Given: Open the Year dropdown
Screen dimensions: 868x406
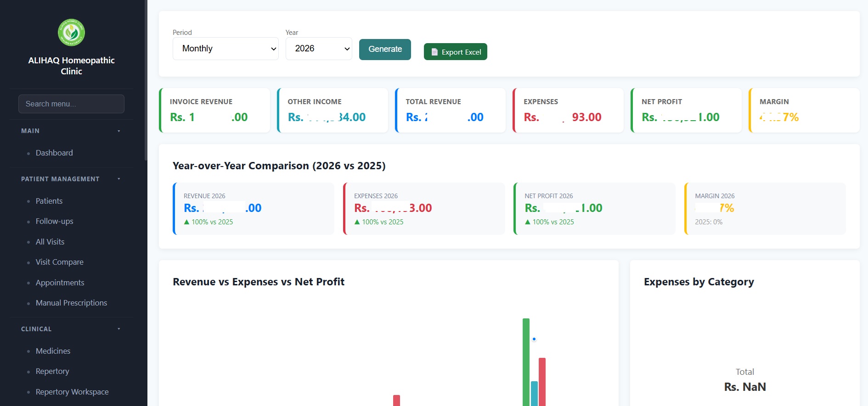Looking at the screenshot, I should [x=319, y=49].
